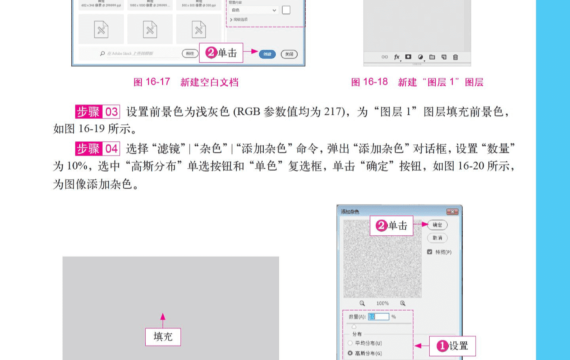Click caption 图 16-17 新建空白文档
Viewport: 570px width, 360px height.
[186, 82]
